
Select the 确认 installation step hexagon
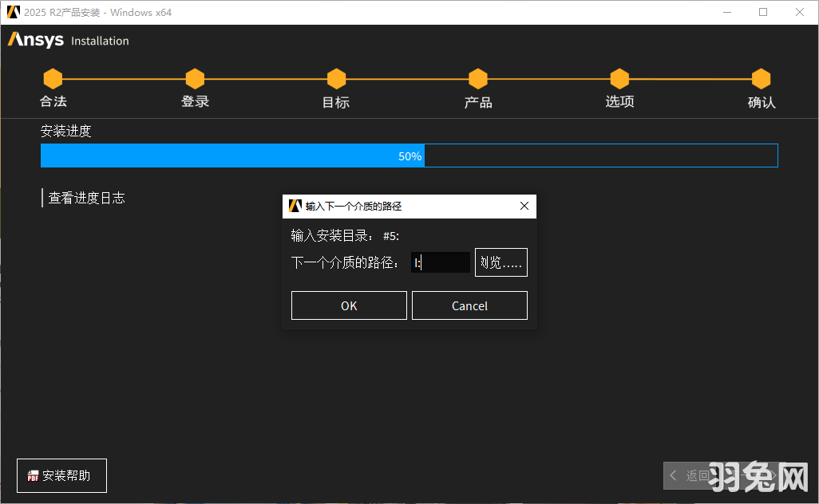761,78
